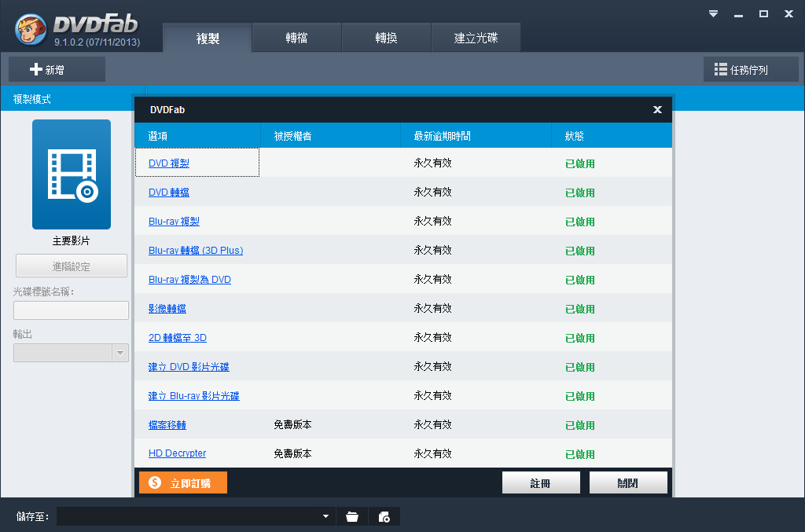Image resolution: width=805 pixels, height=532 pixels.
Task: Click the disc image icon beside the save path
Action: pyautogui.click(x=384, y=516)
